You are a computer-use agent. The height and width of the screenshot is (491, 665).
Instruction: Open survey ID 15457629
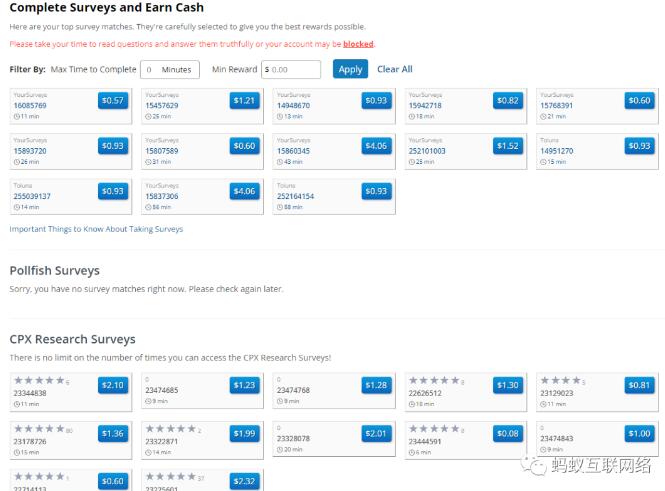coord(162,105)
